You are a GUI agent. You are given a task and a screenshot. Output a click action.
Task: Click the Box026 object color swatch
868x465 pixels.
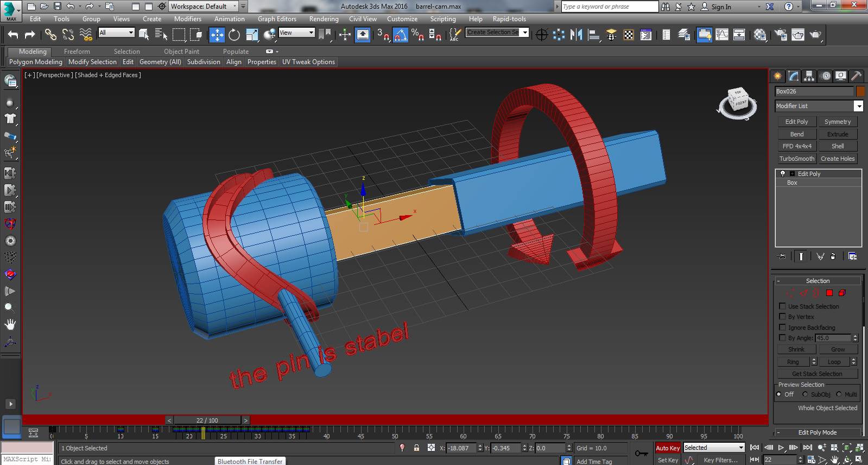pyautogui.click(x=860, y=91)
